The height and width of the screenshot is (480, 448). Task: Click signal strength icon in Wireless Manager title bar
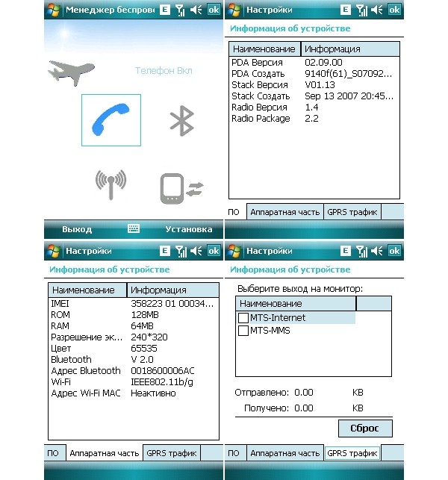[x=181, y=10]
